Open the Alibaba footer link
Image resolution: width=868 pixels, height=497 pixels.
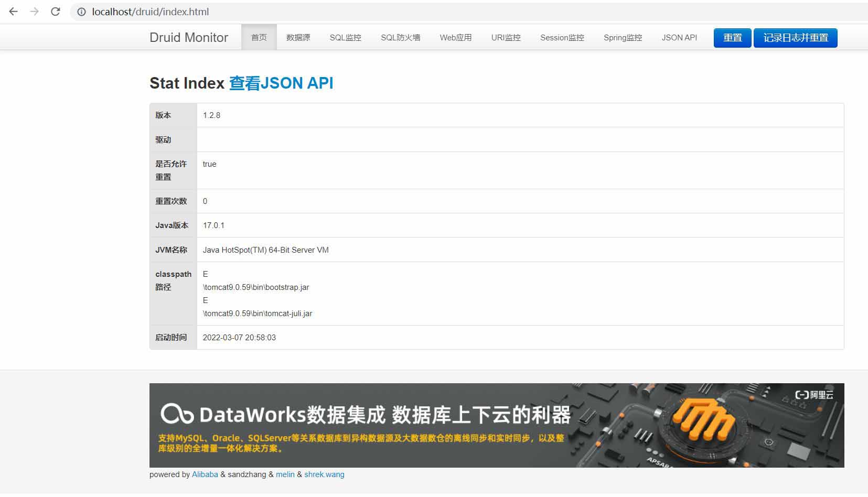(205, 474)
